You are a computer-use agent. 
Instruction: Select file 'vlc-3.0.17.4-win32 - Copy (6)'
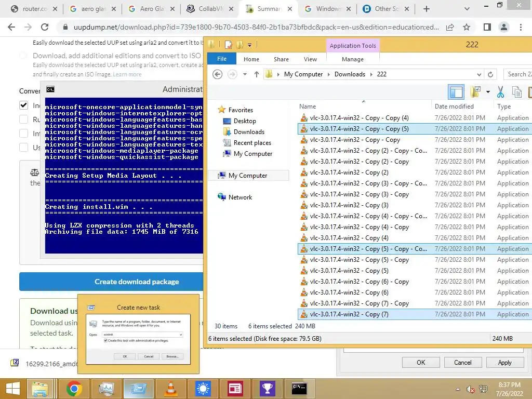coord(349,292)
